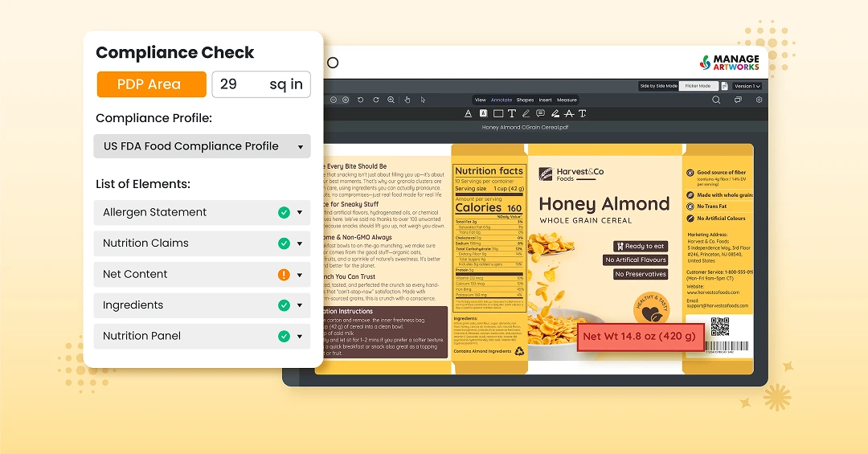Click the highlighted Net Wt 14.8 oz label
Image resolution: width=868 pixels, height=454 pixels.
[x=640, y=336]
